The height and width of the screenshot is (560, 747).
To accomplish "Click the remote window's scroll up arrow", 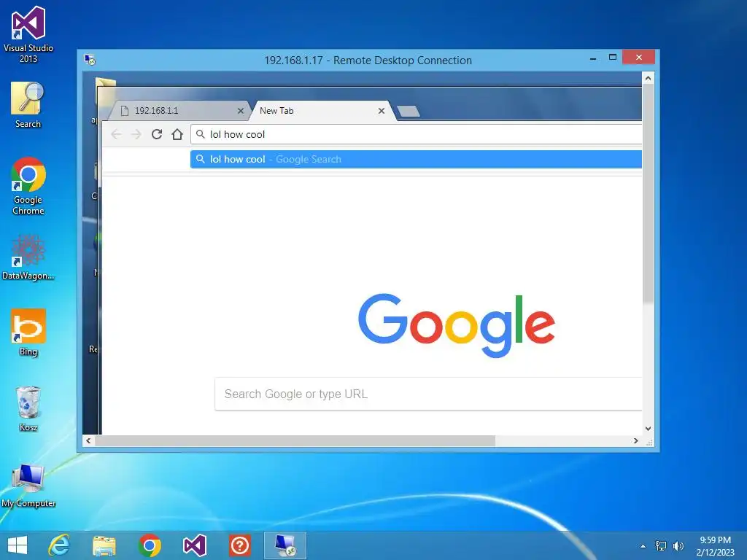I will [648, 78].
